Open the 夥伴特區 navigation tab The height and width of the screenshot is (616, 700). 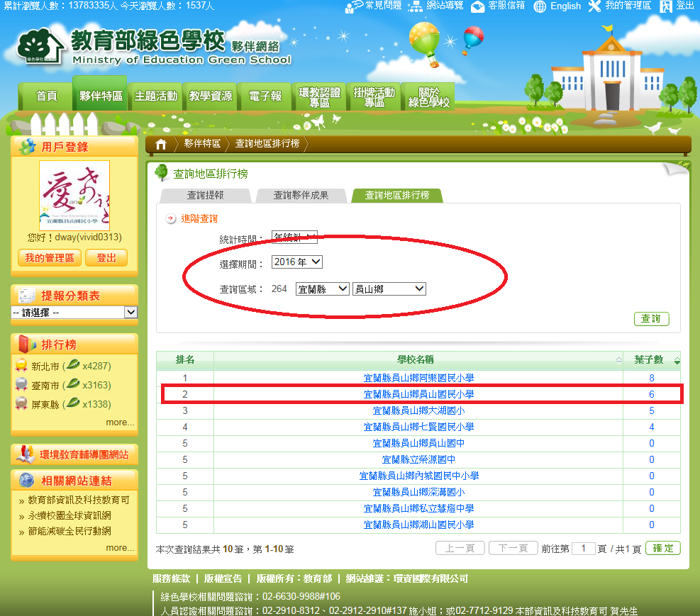click(101, 94)
